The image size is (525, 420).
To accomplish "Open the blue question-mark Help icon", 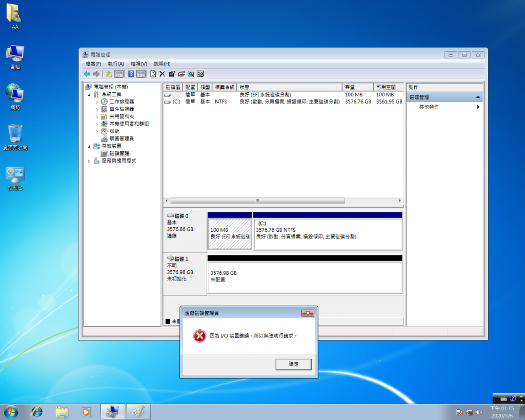I will pyautogui.click(x=131, y=74).
